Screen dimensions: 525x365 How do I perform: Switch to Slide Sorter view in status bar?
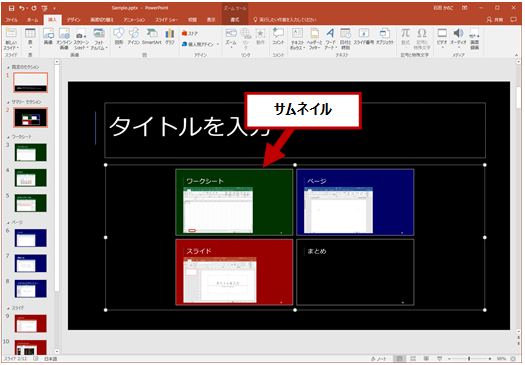coord(413,359)
